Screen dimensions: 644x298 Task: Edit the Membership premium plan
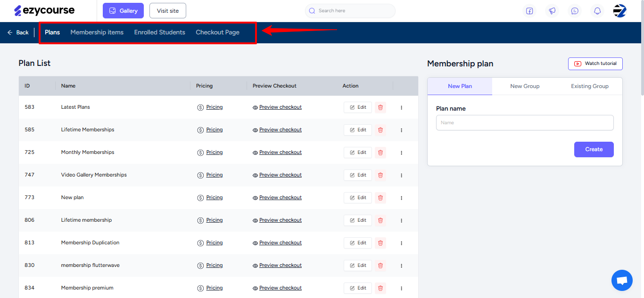click(358, 288)
